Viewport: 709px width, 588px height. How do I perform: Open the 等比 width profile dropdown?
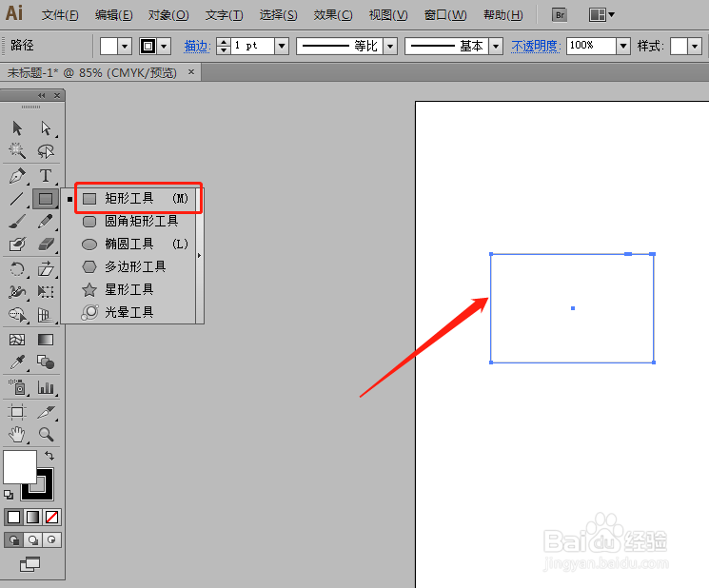click(x=390, y=46)
